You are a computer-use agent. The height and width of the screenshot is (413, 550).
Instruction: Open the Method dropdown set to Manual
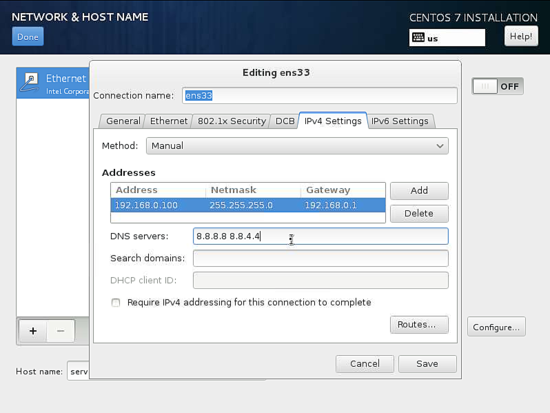point(297,146)
